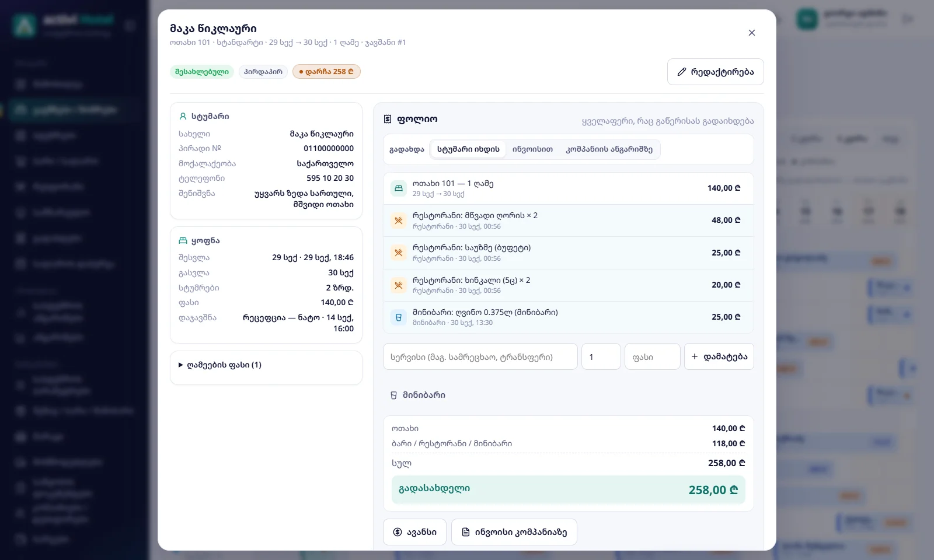Click the პირდაპირ source badge
The width and height of the screenshot is (934, 560).
click(x=263, y=72)
